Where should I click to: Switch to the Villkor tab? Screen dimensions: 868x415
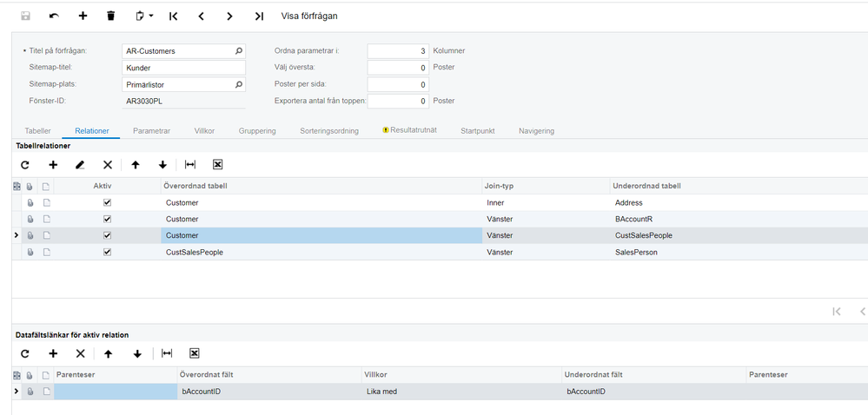[x=204, y=130]
